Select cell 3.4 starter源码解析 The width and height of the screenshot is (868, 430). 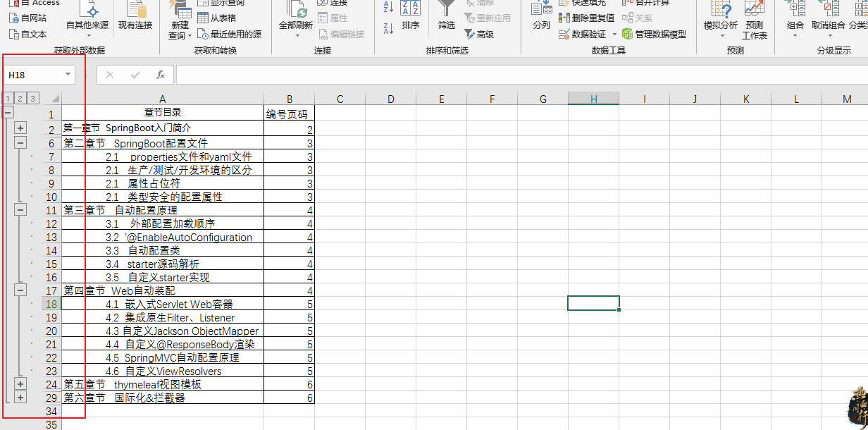pyautogui.click(x=163, y=264)
